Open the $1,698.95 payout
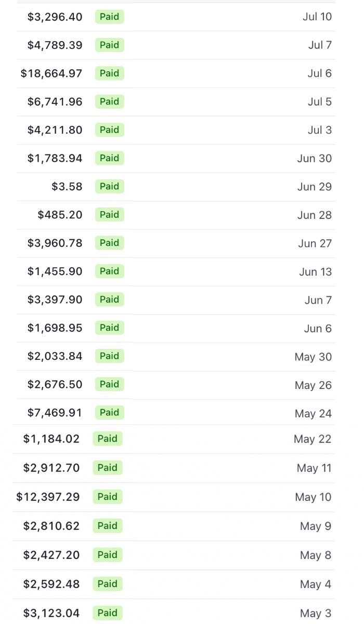364x624 pixels. (55, 328)
